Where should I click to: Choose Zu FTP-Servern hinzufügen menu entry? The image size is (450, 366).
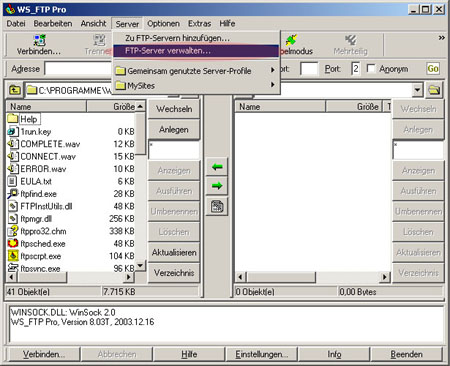tap(196, 38)
